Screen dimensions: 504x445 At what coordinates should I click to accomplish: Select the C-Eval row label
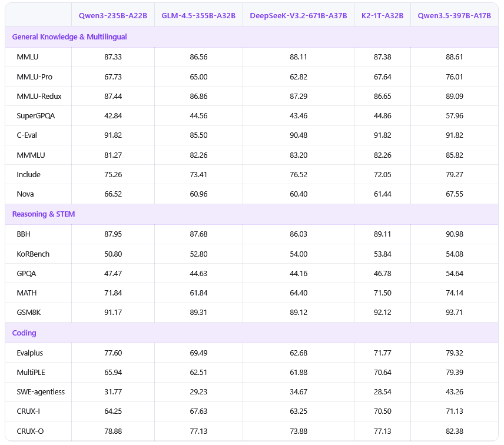tap(26, 135)
